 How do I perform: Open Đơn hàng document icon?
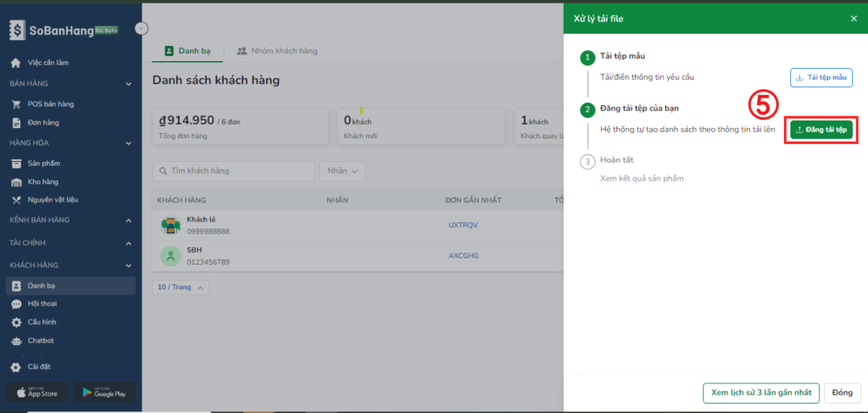pyautogui.click(x=17, y=122)
